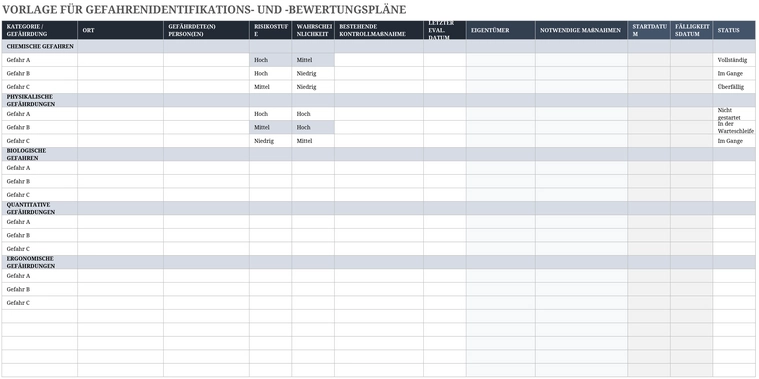Click the 'Notwendige Maßnahmen' header
Viewport: 759px width, 379px height.
581,30
